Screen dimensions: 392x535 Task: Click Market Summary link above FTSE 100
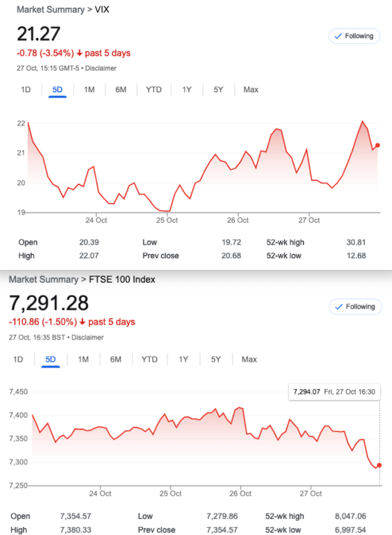43,280
